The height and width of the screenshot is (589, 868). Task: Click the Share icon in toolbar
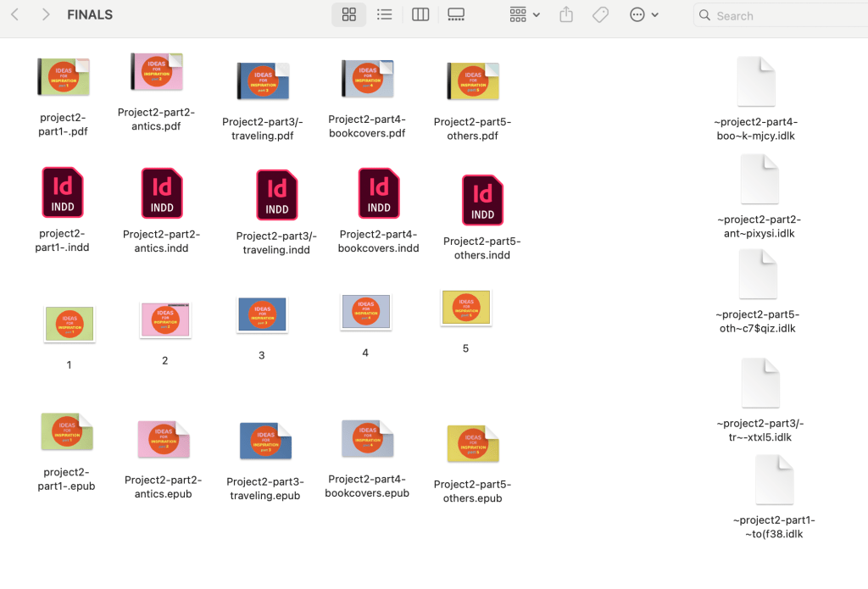click(566, 15)
